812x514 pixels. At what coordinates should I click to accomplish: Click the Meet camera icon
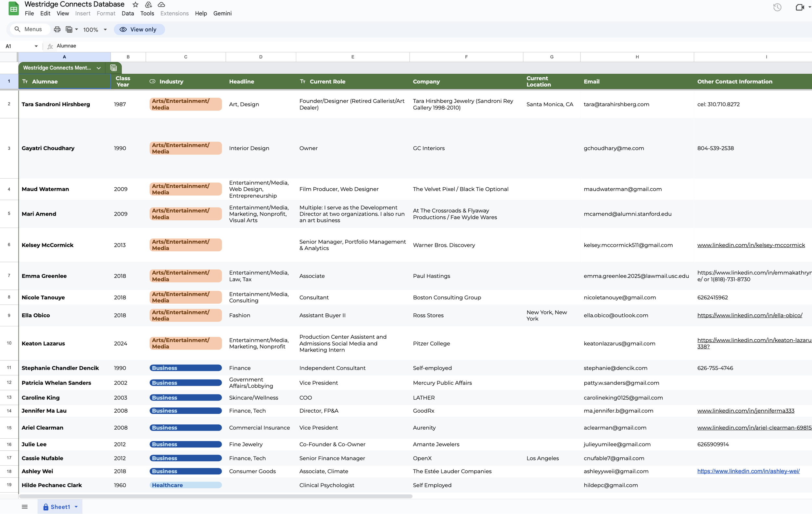pos(800,7)
